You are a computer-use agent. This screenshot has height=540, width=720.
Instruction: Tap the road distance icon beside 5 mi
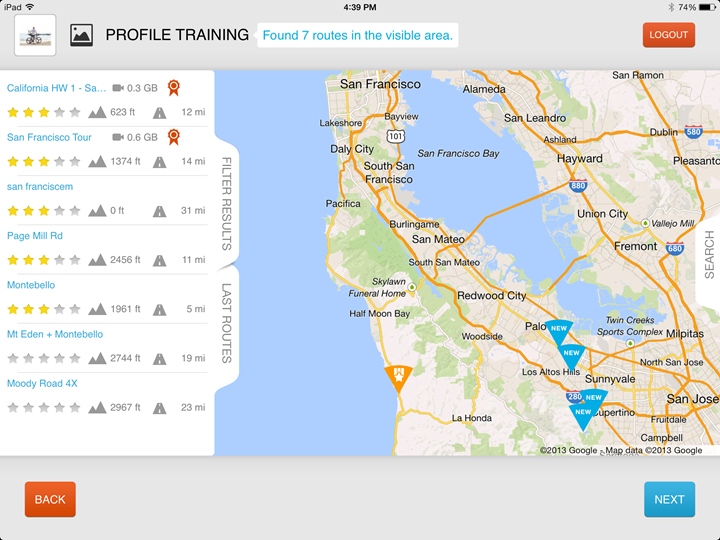pyautogui.click(x=159, y=309)
